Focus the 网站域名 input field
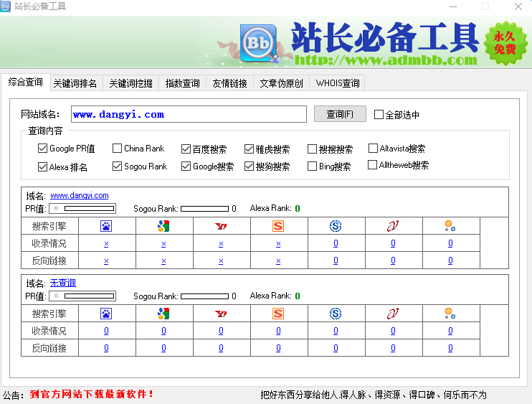The height and width of the screenshot is (404, 532). [x=189, y=114]
